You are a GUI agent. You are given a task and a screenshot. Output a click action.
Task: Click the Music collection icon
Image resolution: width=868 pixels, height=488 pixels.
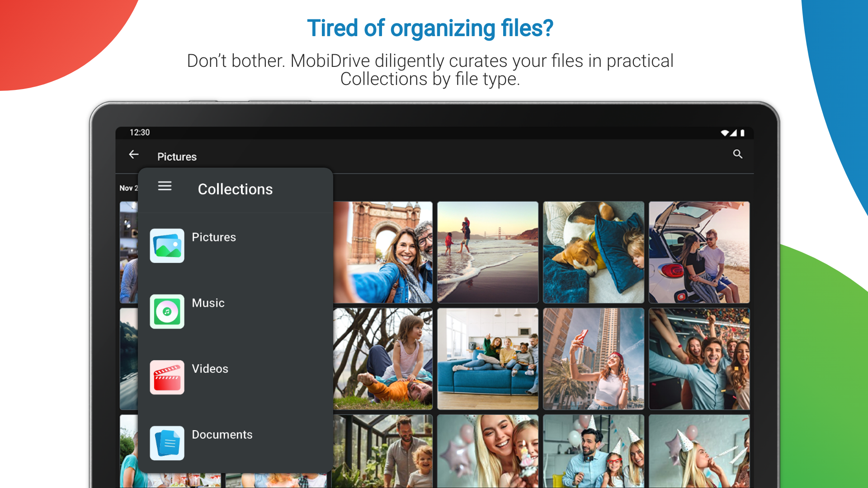tap(167, 312)
